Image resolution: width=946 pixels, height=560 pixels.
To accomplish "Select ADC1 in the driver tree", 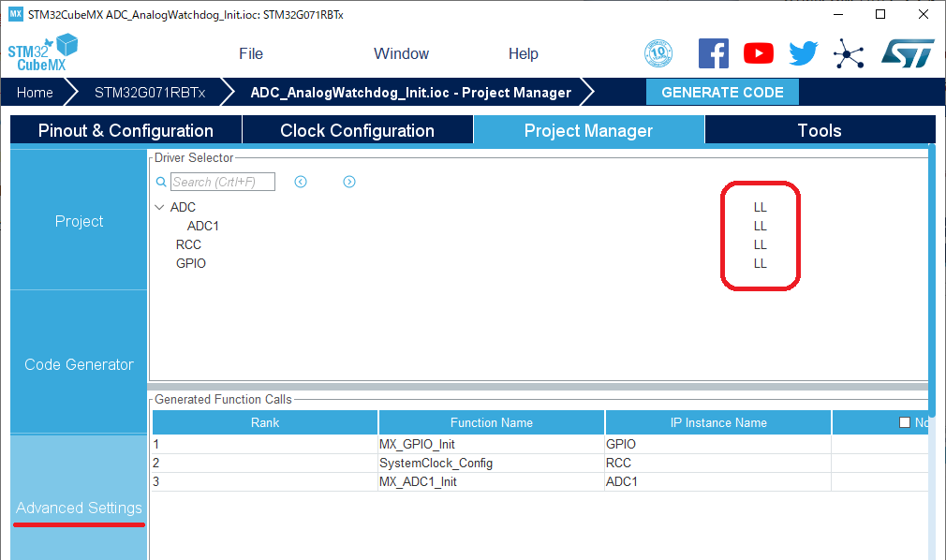I will tap(202, 226).
